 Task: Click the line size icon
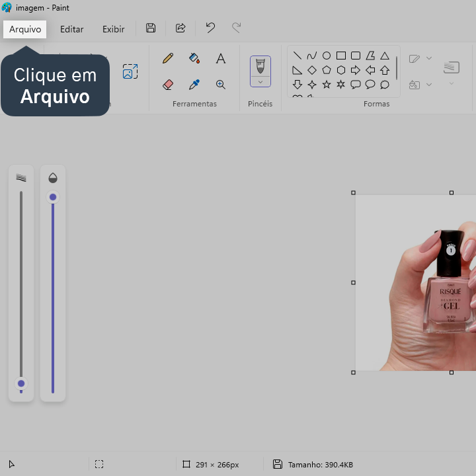(x=451, y=67)
